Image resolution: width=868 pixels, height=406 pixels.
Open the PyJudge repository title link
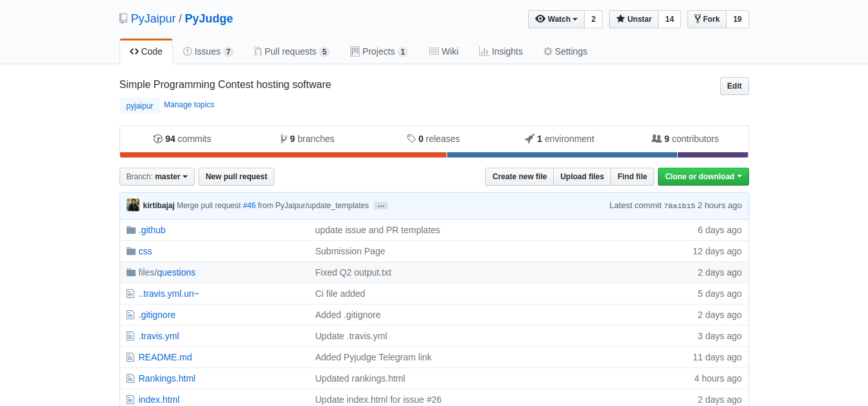coord(209,19)
